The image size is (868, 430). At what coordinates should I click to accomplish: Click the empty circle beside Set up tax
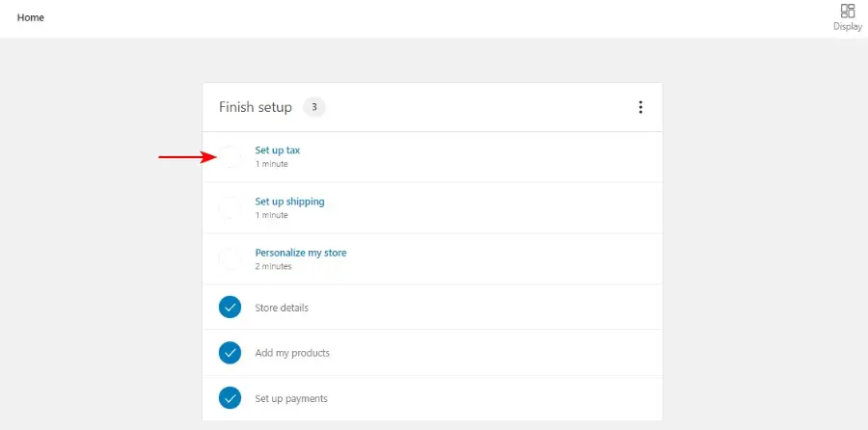point(231,157)
